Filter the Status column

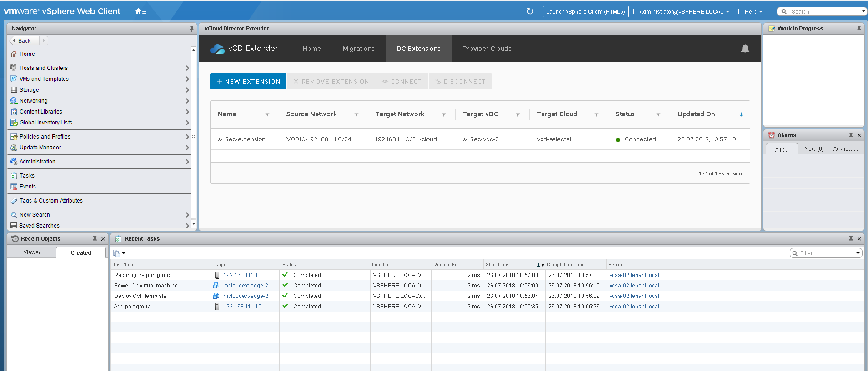coord(658,114)
